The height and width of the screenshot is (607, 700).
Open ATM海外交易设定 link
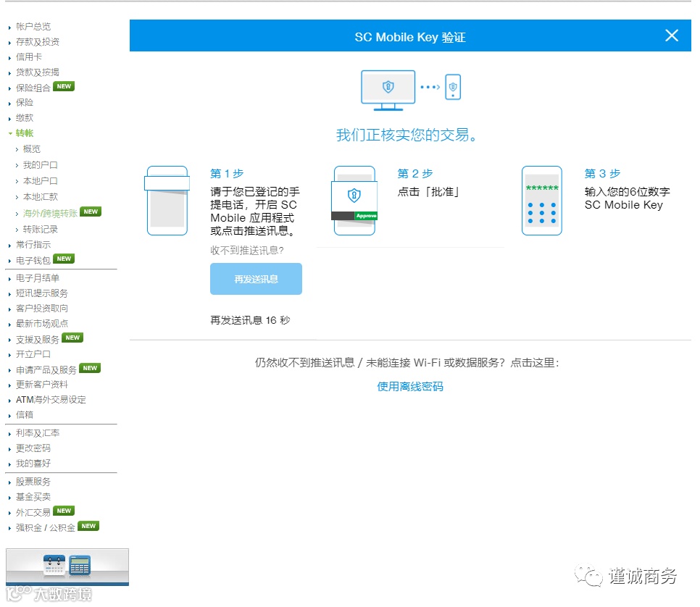(x=51, y=400)
